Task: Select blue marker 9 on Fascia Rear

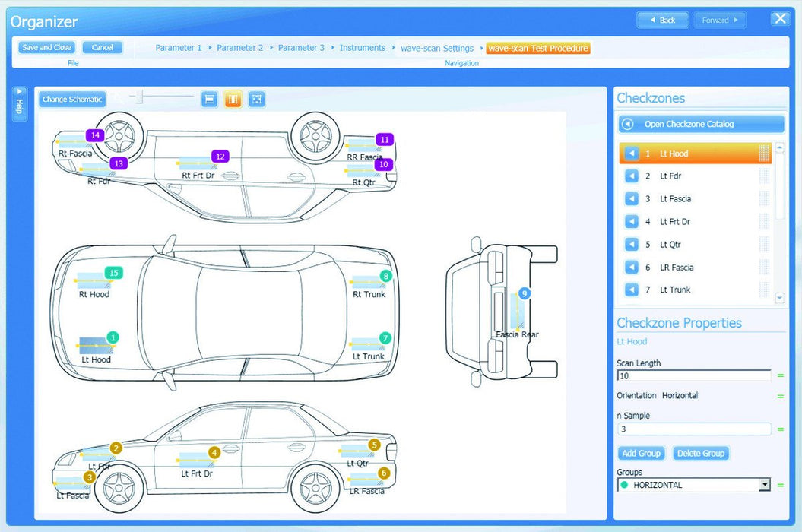Action: coord(524,293)
